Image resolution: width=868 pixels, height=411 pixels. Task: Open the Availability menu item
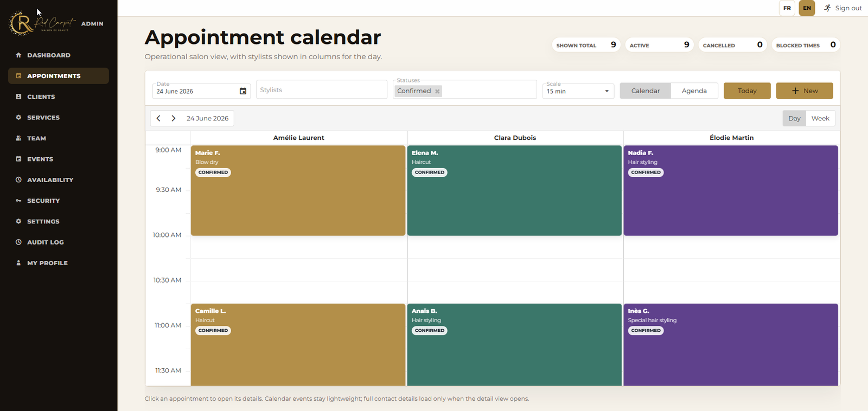click(x=59, y=180)
